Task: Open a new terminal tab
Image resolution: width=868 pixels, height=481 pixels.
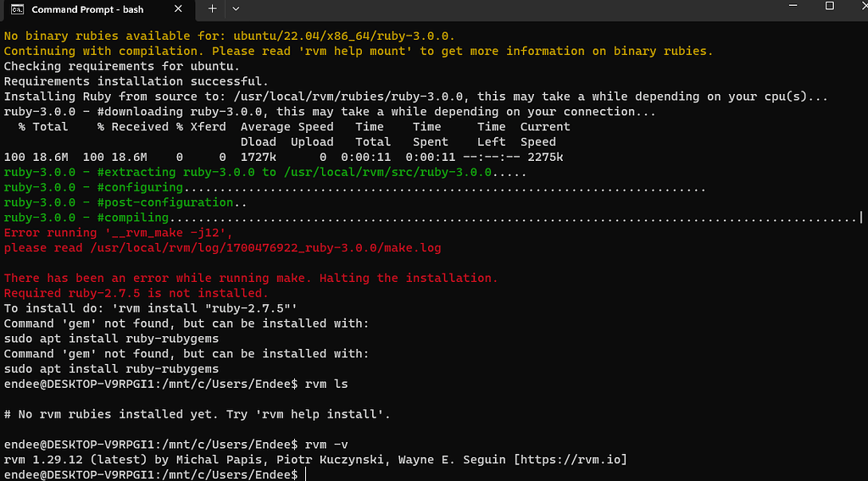Action: tap(212, 8)
